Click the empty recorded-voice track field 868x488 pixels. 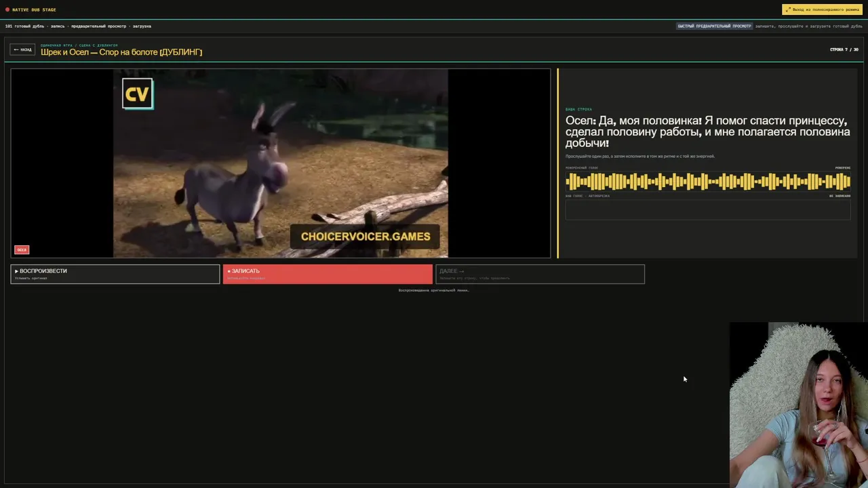(x=708, y=209)
